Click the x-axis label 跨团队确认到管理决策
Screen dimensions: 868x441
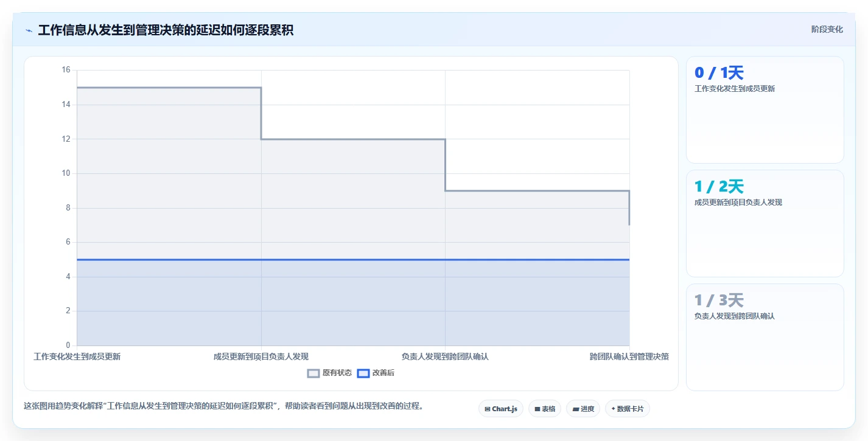629,356
